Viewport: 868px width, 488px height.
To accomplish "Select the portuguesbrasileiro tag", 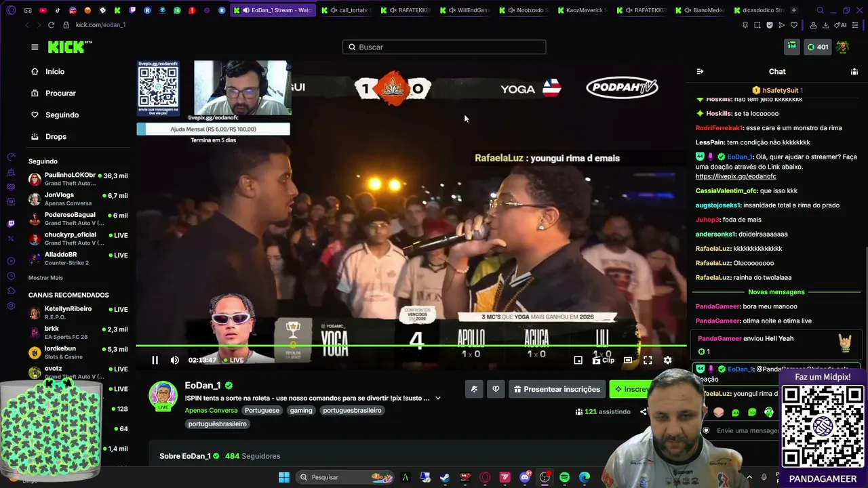I will coord(352,410).
